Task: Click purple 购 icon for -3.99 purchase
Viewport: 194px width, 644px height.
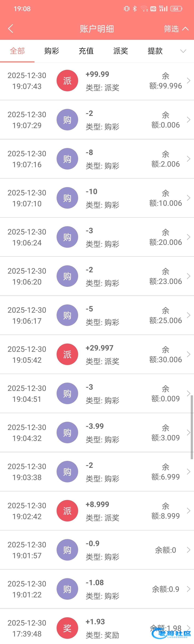Action: [x=67, y=433]
